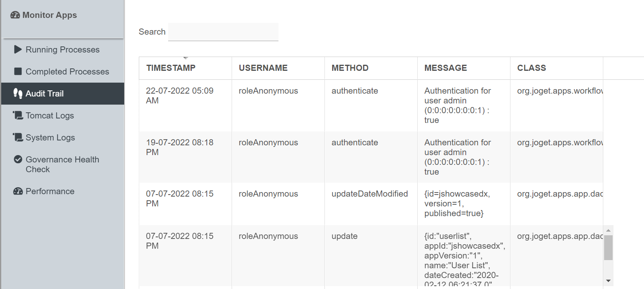Click the Running Processes play icon
Screen dimensions: 644x289
[x=18, y=50]
